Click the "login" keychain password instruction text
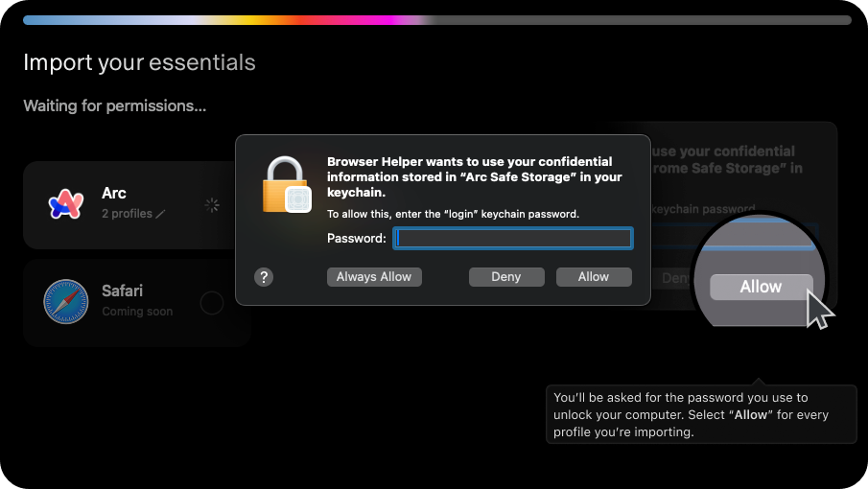 [x=453, y=214]
